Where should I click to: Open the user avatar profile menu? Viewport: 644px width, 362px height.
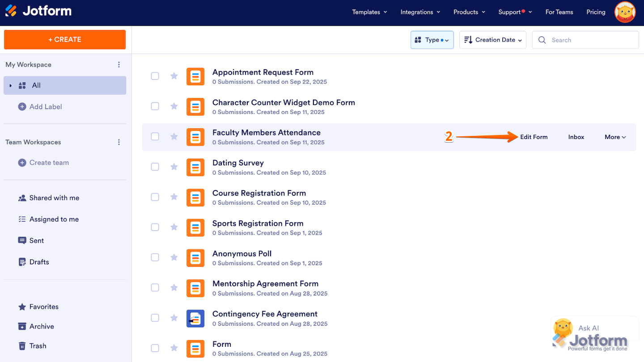[625, 13]
